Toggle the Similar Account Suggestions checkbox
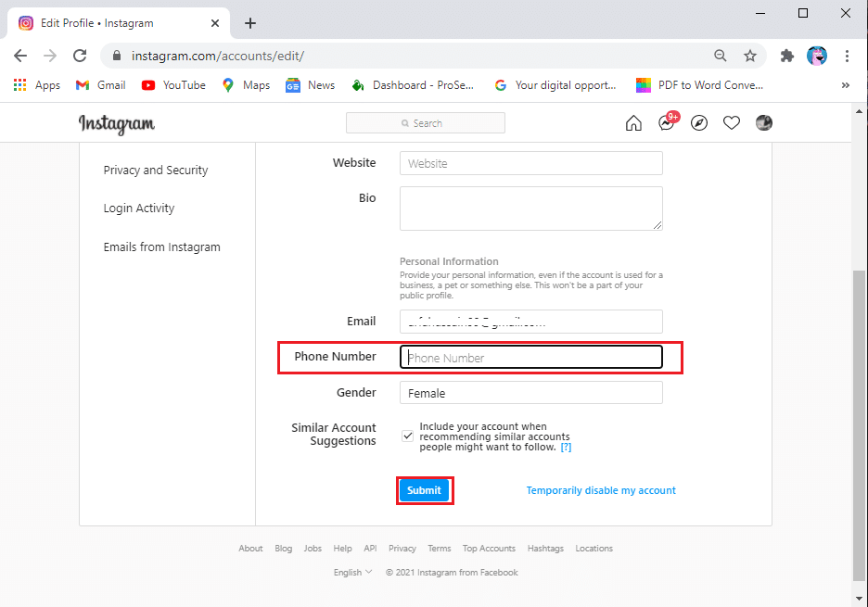Screen dimensions: 868x607 (x=408, y=436)
